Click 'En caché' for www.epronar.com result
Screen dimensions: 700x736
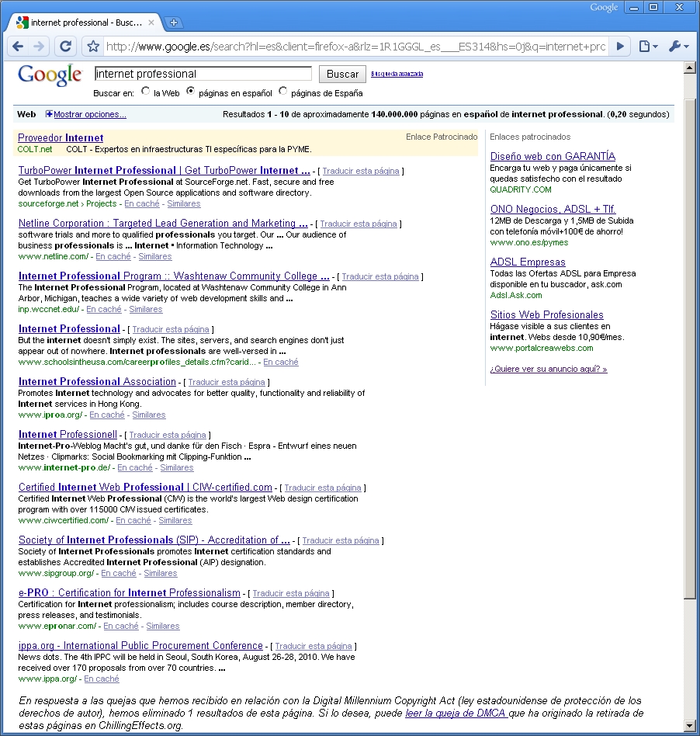121,627
